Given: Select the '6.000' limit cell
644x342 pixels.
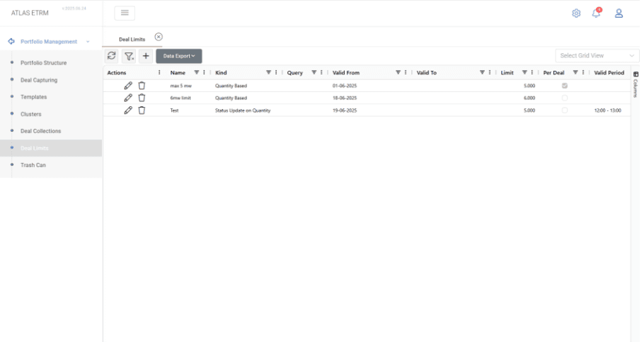Looking at the screenshot, I should pyautogui.click(x=529, y=98).
